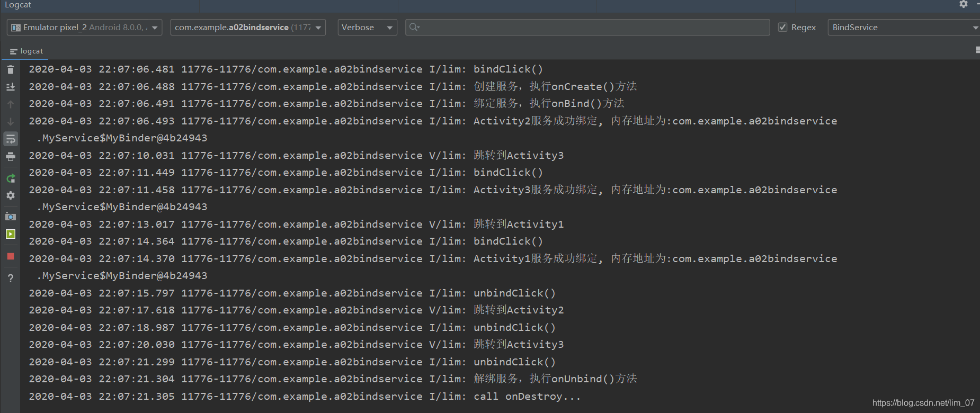The image size is (980, 413).
Task: Open help via question mark icon
Action: (10, 278)
